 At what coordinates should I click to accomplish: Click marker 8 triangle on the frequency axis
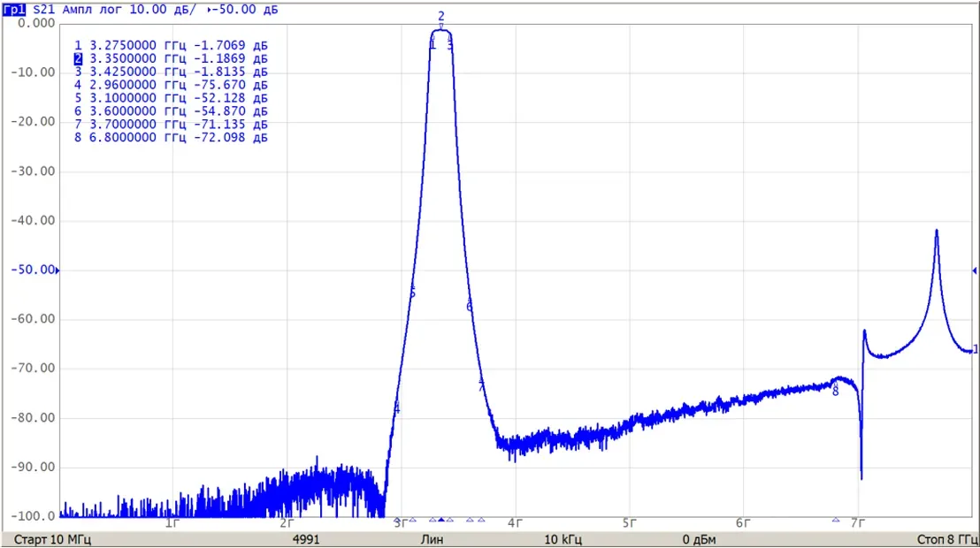pyautogui.click(x=836, y=520)
